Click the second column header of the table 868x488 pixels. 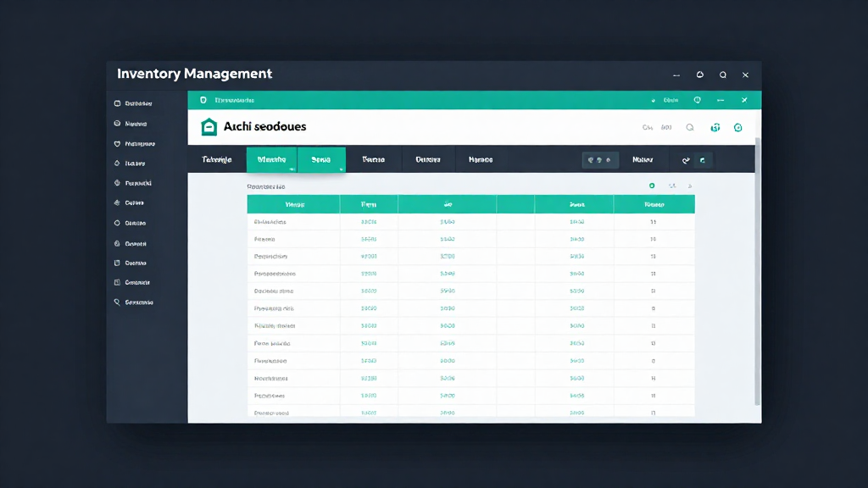369,204
